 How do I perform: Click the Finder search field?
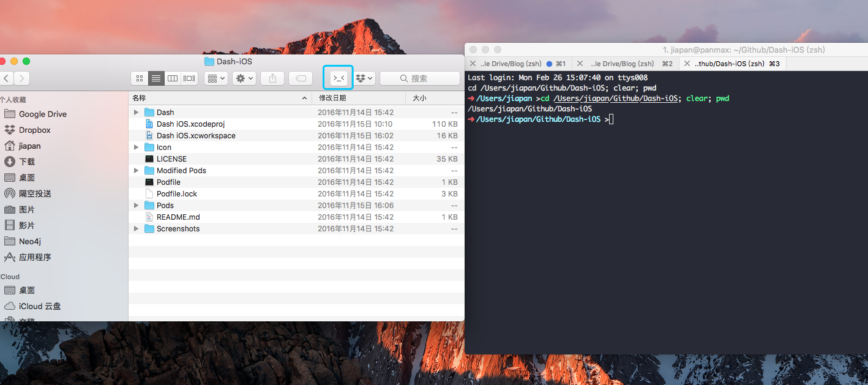click(x=420, y=78)
